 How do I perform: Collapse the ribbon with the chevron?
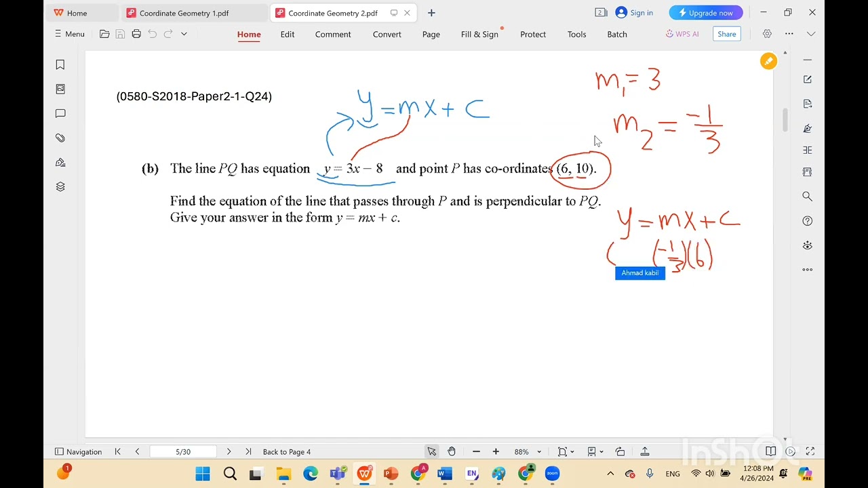[x=811, y=34]
